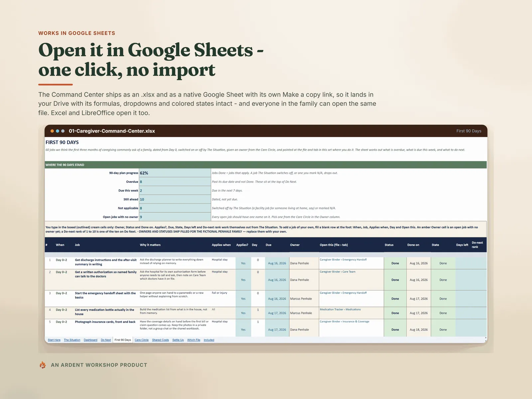This screenshot has width=532, height=399.
Task: Click the Applies? column header
Action: pyautogui.click(x=242, y=245)
